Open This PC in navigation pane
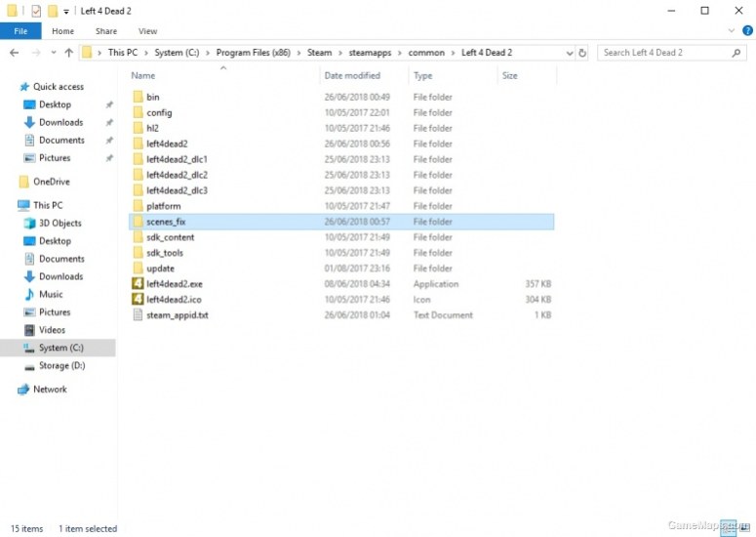 tap(47, 206)
